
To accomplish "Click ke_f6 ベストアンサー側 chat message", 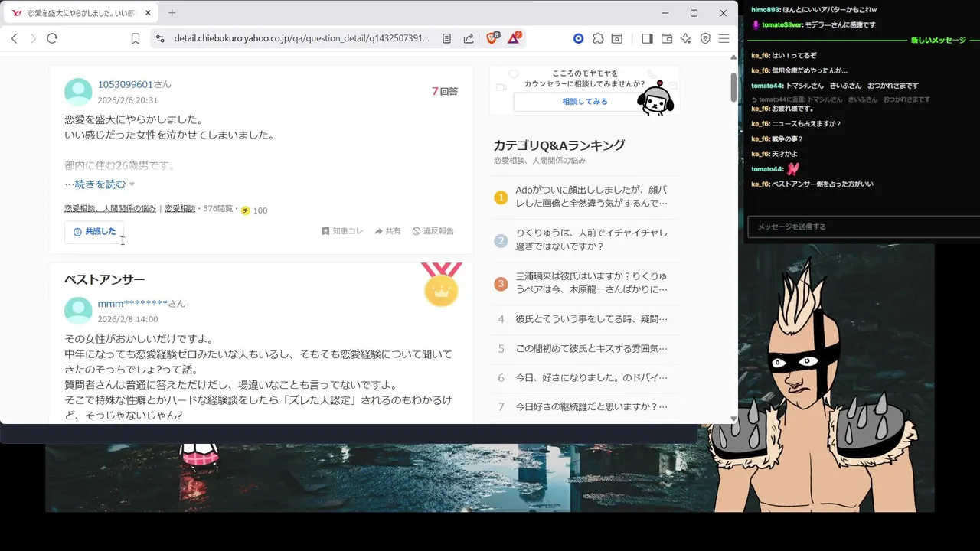I will [x=812, y=184].
